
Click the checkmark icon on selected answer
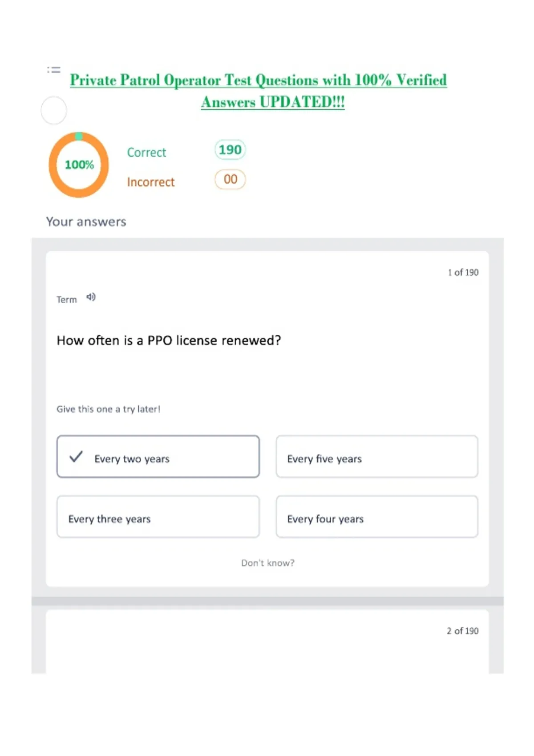(x=76, y=457)
